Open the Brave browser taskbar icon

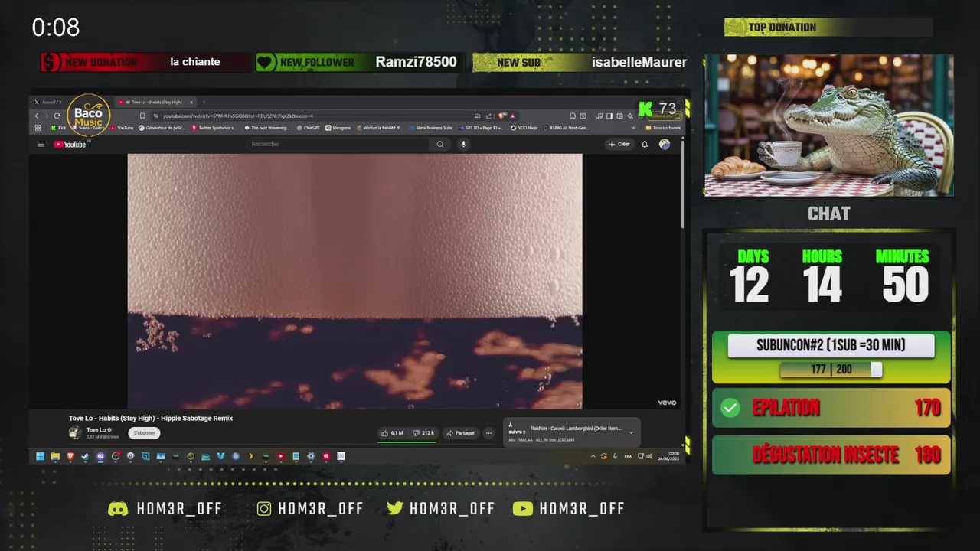[x=70, y=456]
